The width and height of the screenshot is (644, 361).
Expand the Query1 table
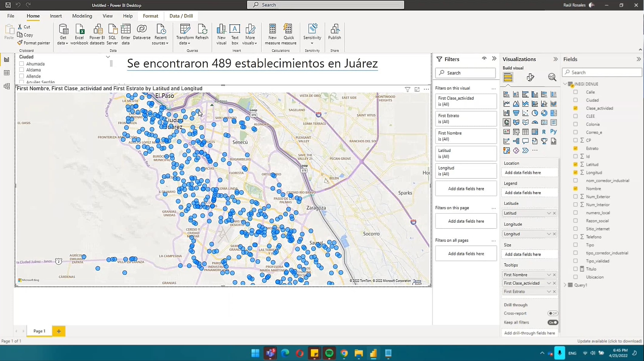(x=565, y=285)
